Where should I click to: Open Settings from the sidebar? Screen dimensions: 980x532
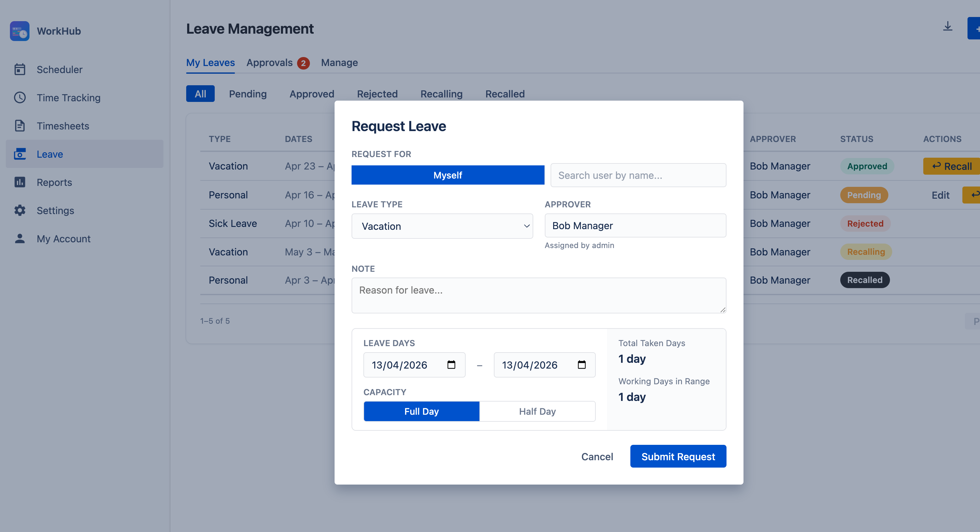tap(55, 210)
